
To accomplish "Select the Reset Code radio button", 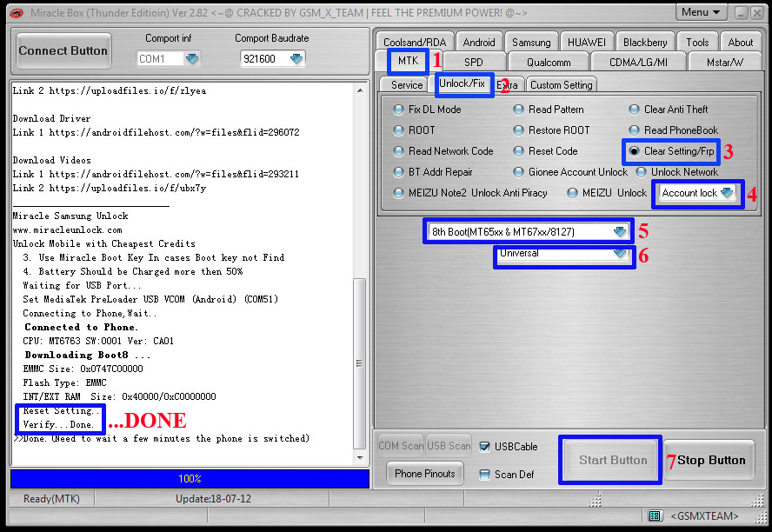I will 518,151.
